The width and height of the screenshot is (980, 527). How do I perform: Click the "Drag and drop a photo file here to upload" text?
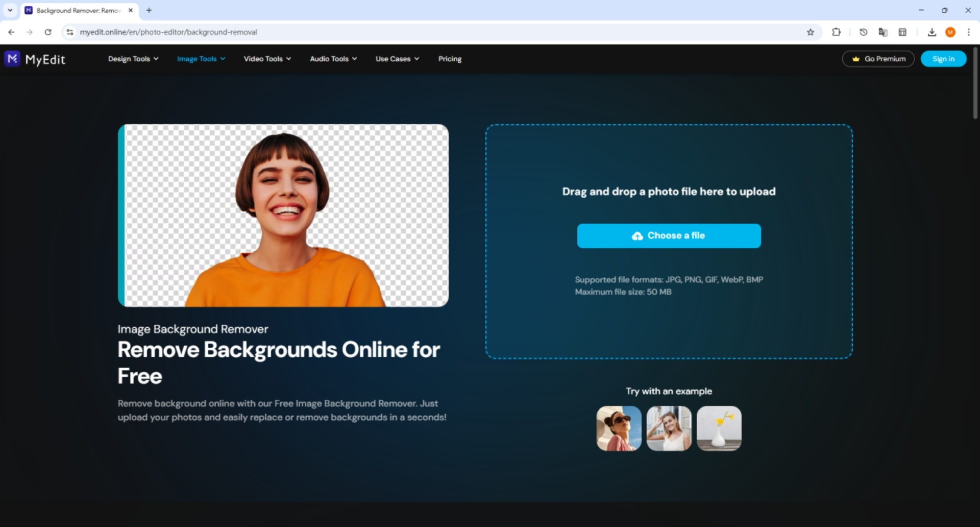tap(669, 191)
